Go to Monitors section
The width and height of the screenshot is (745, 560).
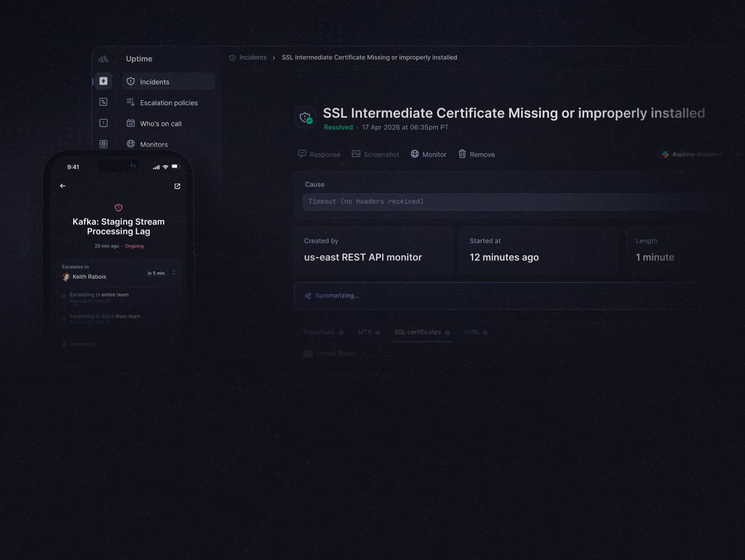pos(153,144)
